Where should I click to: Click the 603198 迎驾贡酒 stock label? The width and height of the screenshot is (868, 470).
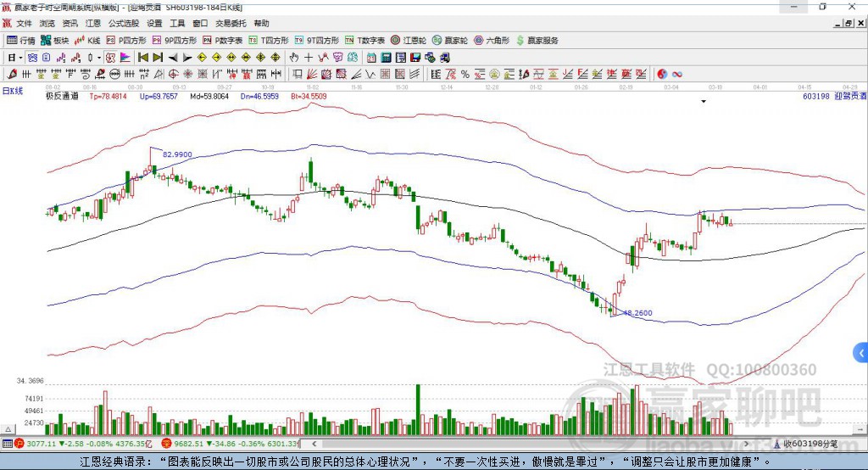click(x=834, y=97)
